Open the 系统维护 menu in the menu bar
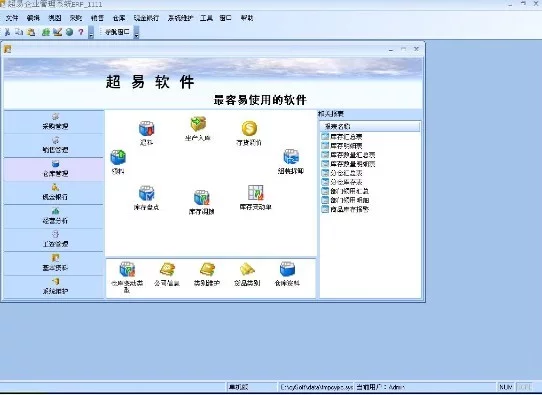Viewport: 542px width, 395px height. point(180,18)
